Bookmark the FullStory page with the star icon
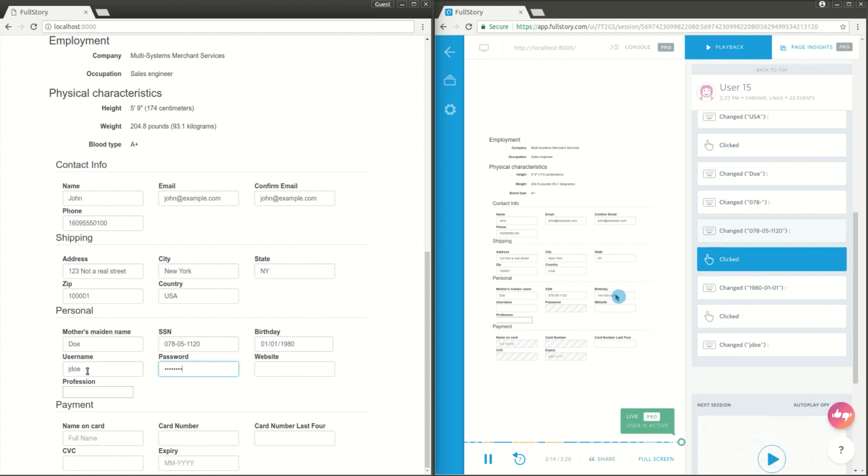The height and width of the screenshot is (476, 868). tap(843, 27)
